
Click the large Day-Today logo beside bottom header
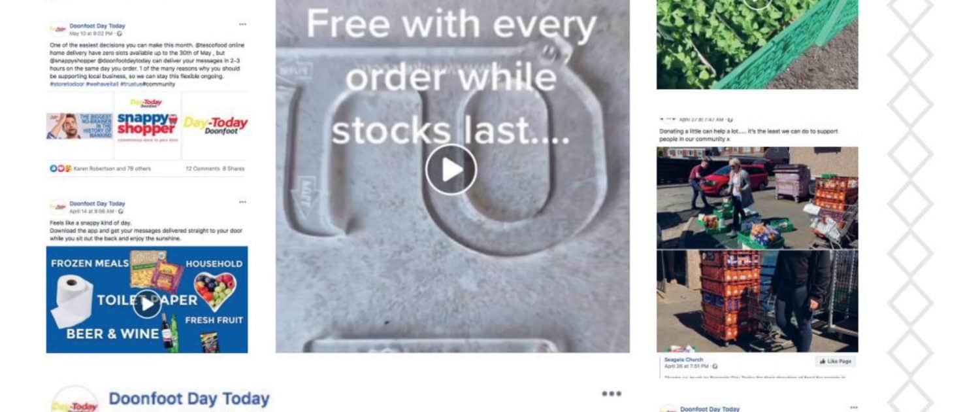75,400
